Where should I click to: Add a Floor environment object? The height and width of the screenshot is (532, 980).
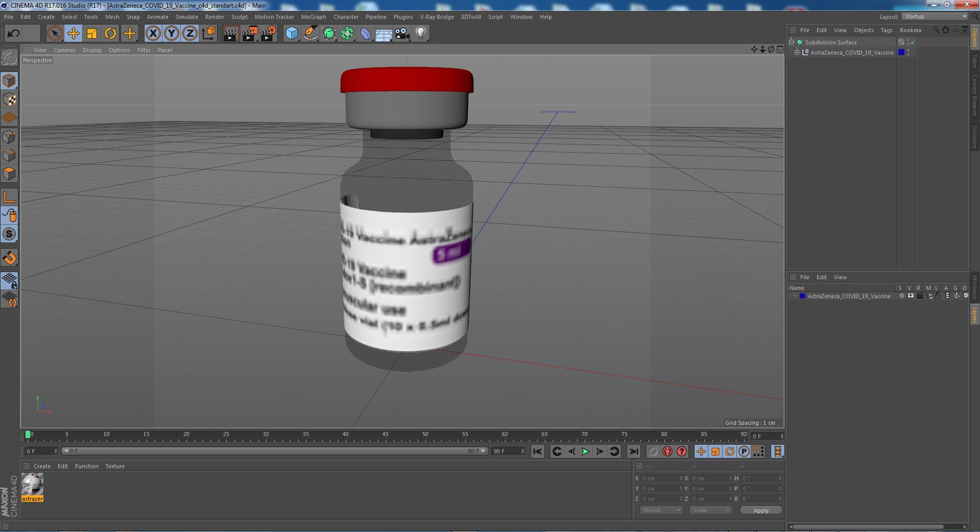[384, 34]
